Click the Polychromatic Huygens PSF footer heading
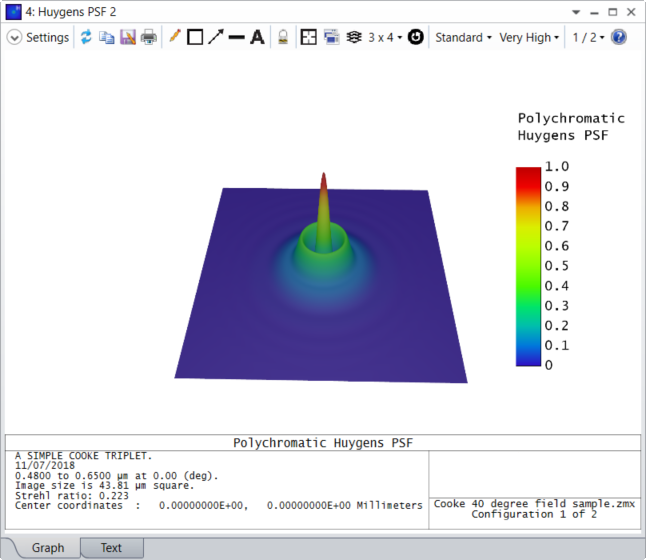Image resolution: width=646 pixels, height=560 pixels. pos(323,443)
